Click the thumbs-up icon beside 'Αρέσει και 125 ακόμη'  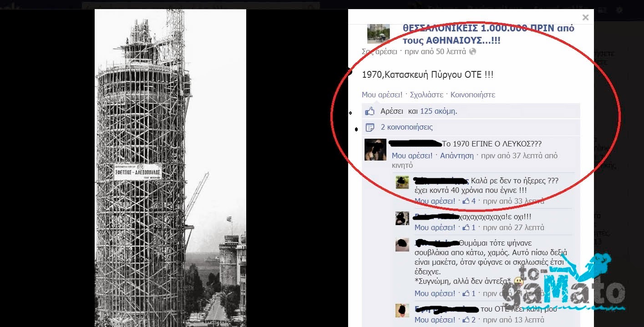point(370,111)
